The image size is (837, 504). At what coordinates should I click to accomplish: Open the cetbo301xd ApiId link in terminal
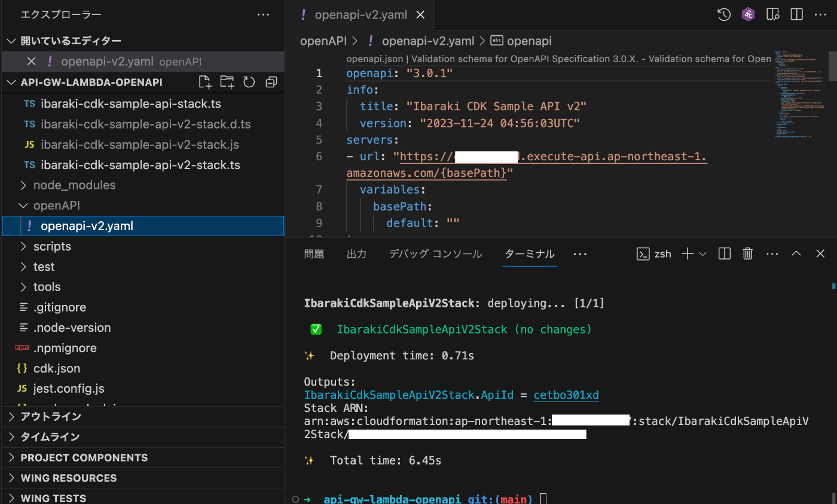[566, 395]
